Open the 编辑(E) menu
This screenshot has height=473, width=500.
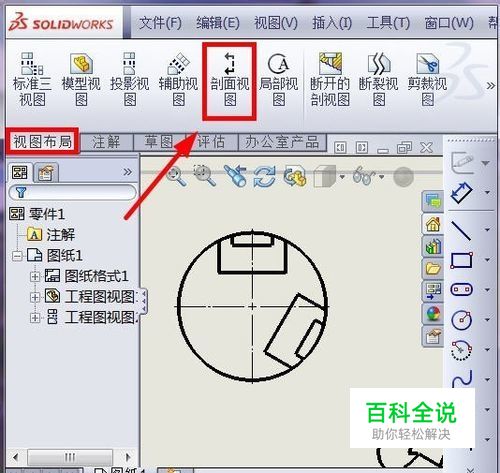click(218, 23)
